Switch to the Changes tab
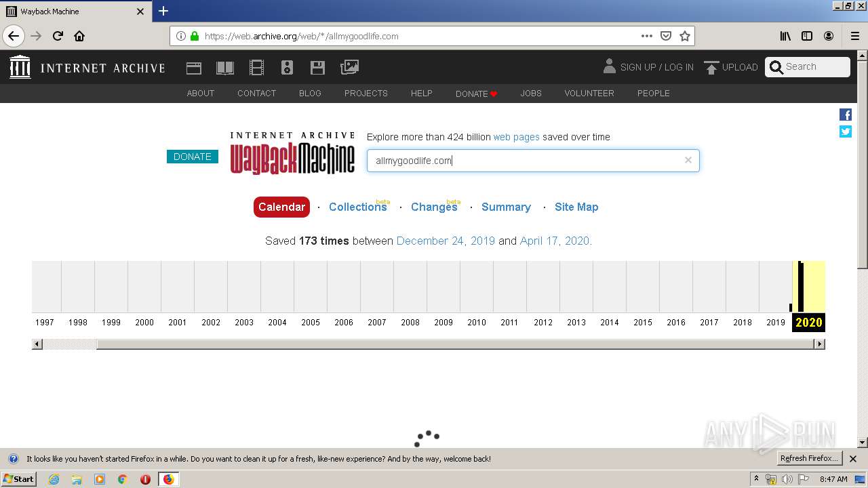 tap(434, 207)
